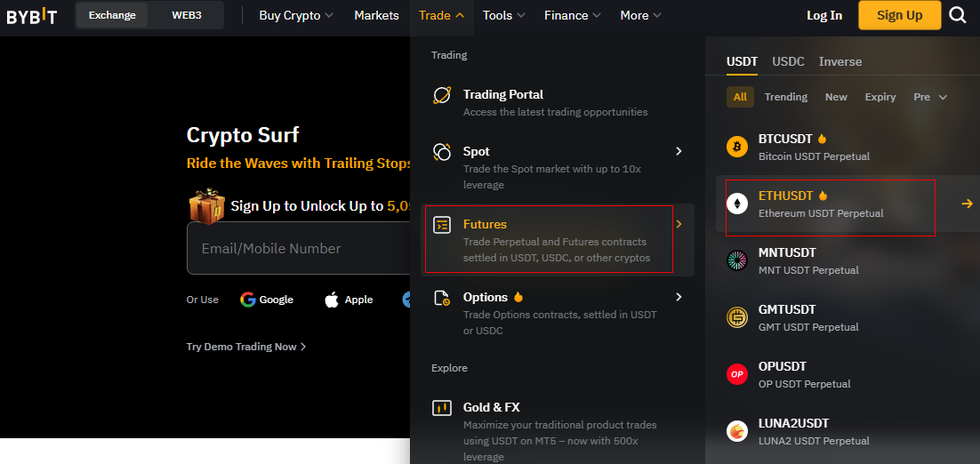The height and width of the screenshot is (464, 980).
Task: Click the MNT token icon
Action: click(737, 260)
